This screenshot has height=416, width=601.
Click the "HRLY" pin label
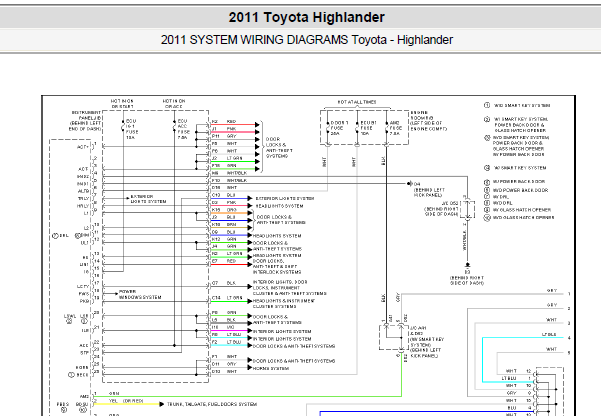pos(83,206)
